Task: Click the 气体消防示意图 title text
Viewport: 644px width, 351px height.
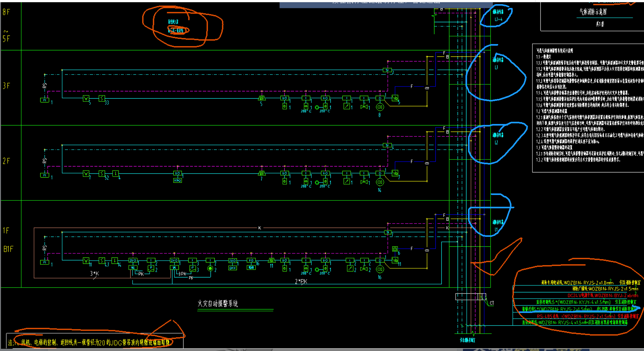Action: [x=593, y=12]
